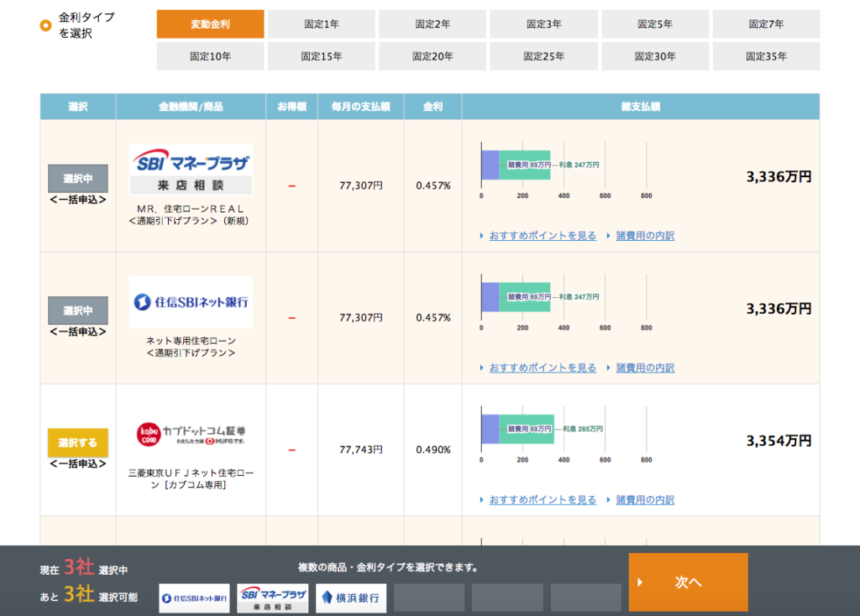Viewport: 860px width, 616px height.
Task: Click the カブドットコム証券 logo in third row
Action: 191,433
